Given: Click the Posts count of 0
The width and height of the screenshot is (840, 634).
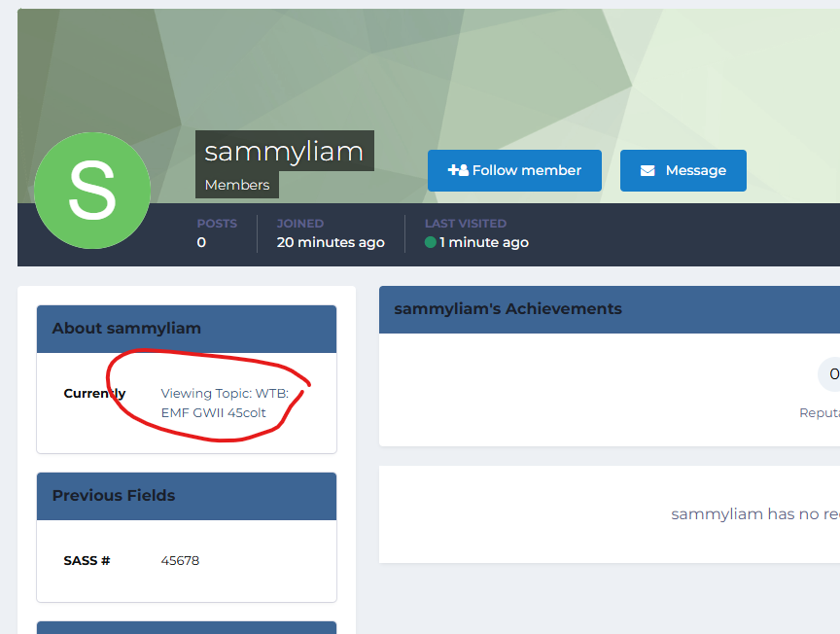Looking at the screenshot, I should click(x=201, y=242).
